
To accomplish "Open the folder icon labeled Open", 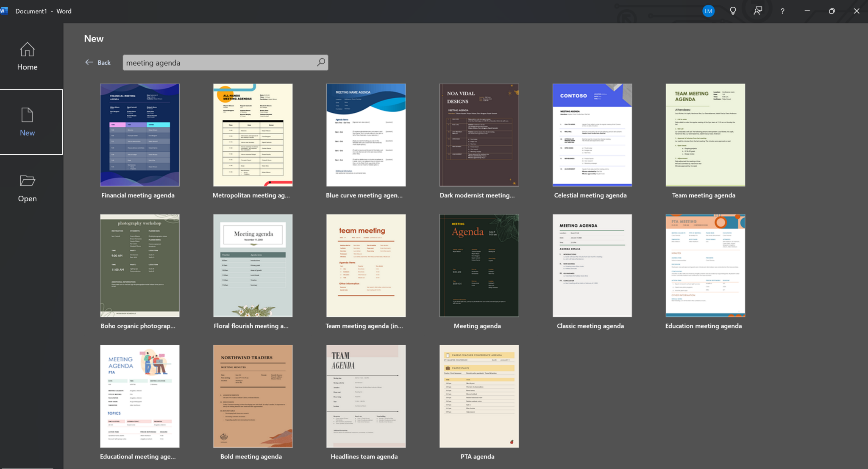I will tap(27, 181).
